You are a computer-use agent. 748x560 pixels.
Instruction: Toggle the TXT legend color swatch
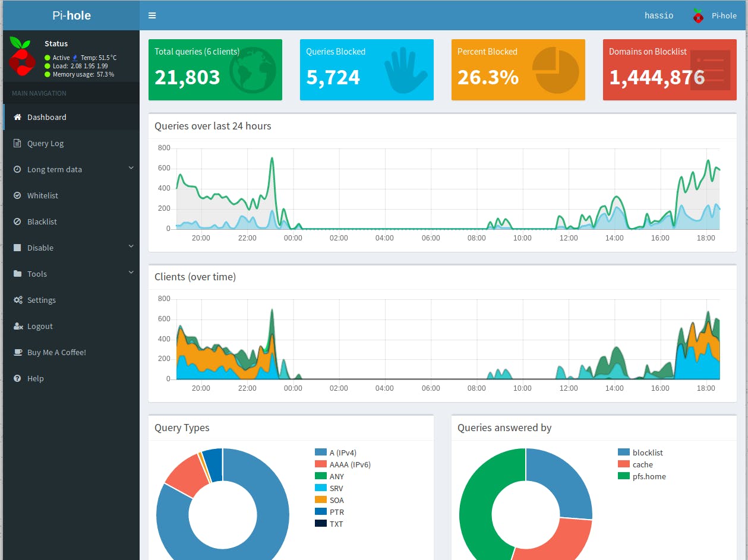tap(321, 524)
